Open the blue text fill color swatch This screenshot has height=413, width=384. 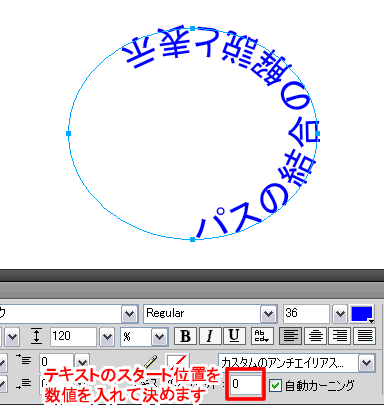coord(362,314)
